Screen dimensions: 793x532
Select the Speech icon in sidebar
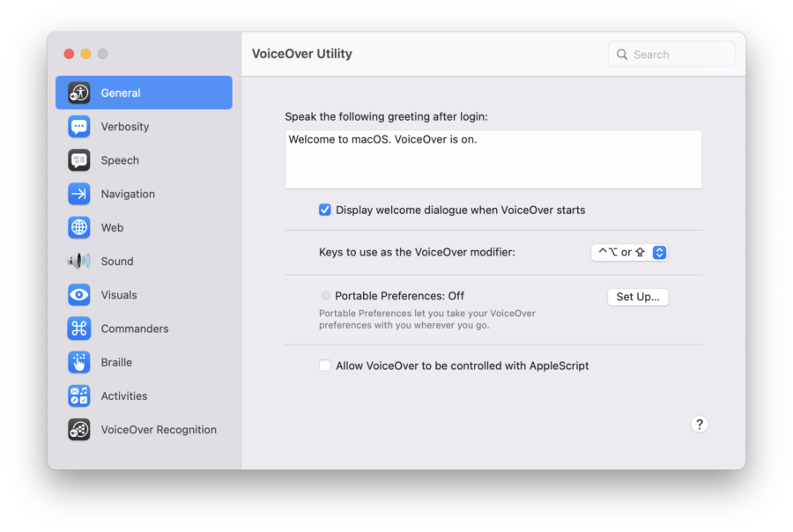(79, 160)
